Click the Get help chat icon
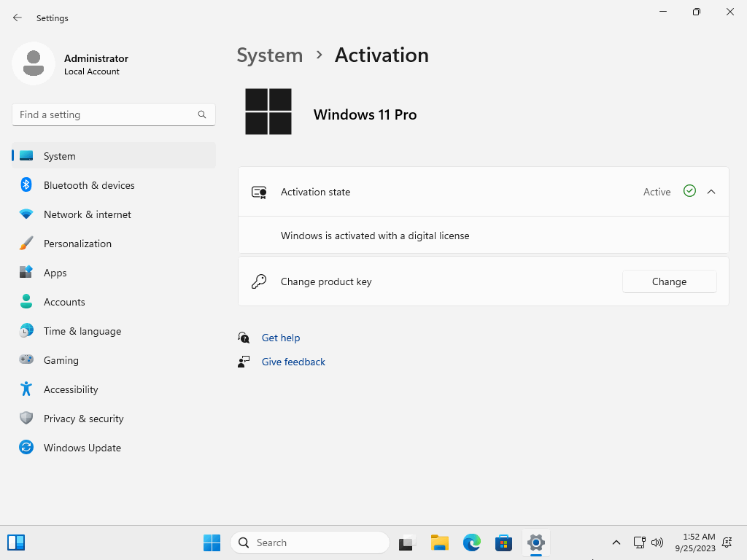747x560 pixels. [244, 338]
